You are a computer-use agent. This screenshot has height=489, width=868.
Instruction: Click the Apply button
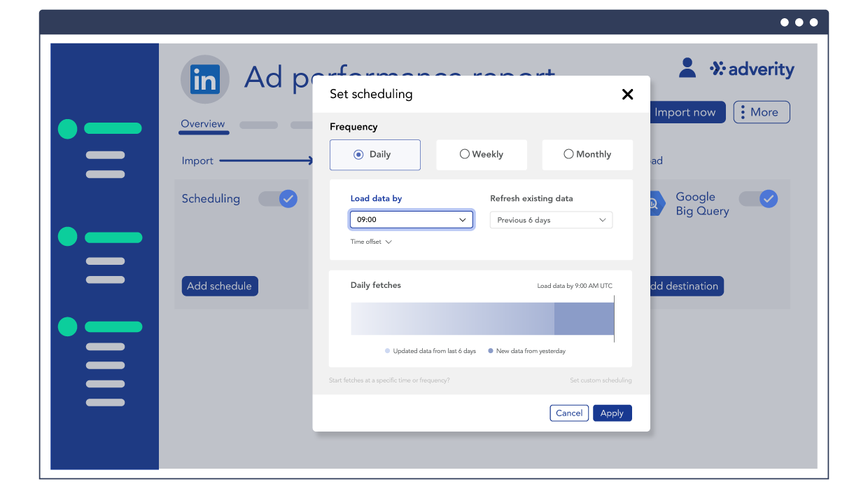612,413
